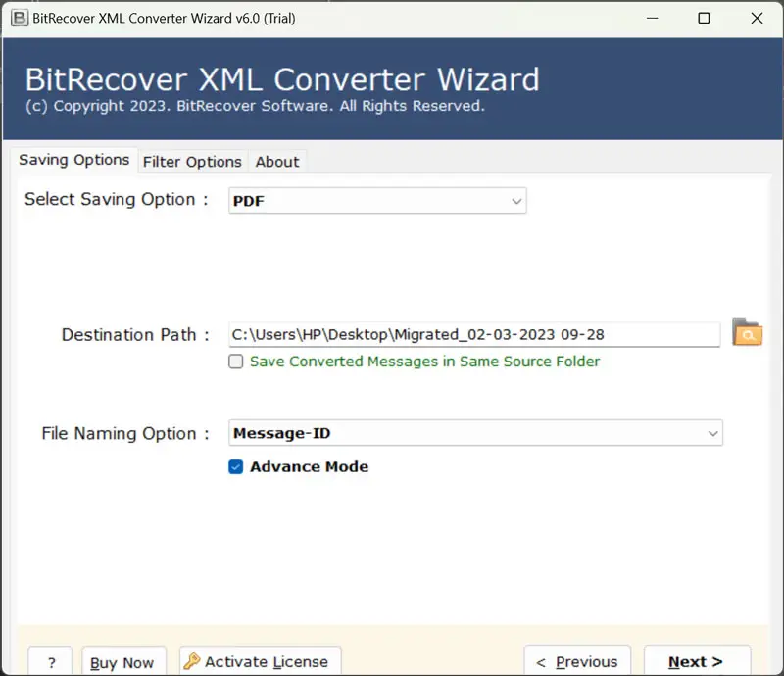This screenshot has height=676, width=784.
Task: Go back with the Previous button
Action: click(x=577, y=661)
